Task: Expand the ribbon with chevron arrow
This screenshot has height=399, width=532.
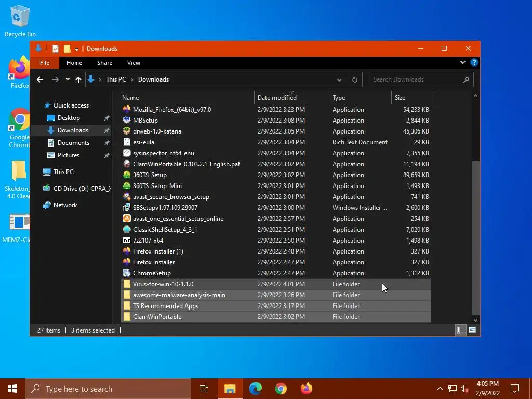Action: tap(462, 62)
